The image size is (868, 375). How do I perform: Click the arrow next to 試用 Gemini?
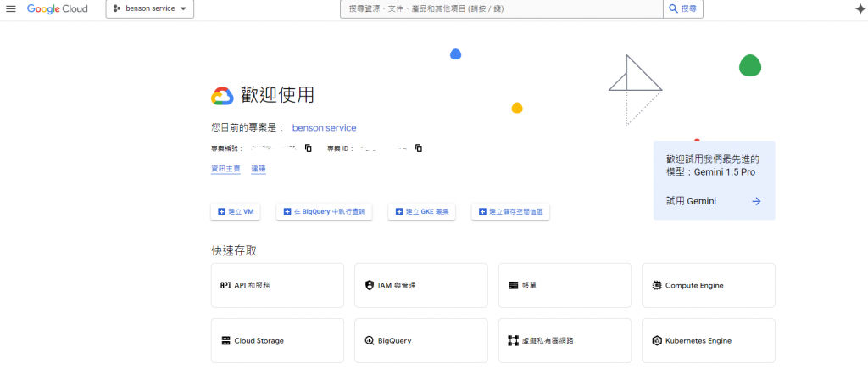click(x=756, y=202)
